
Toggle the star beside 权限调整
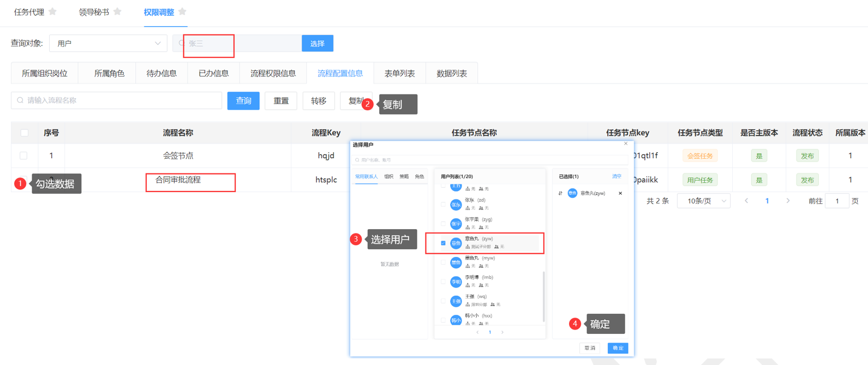pyautogui.click(x=182, y=11)
